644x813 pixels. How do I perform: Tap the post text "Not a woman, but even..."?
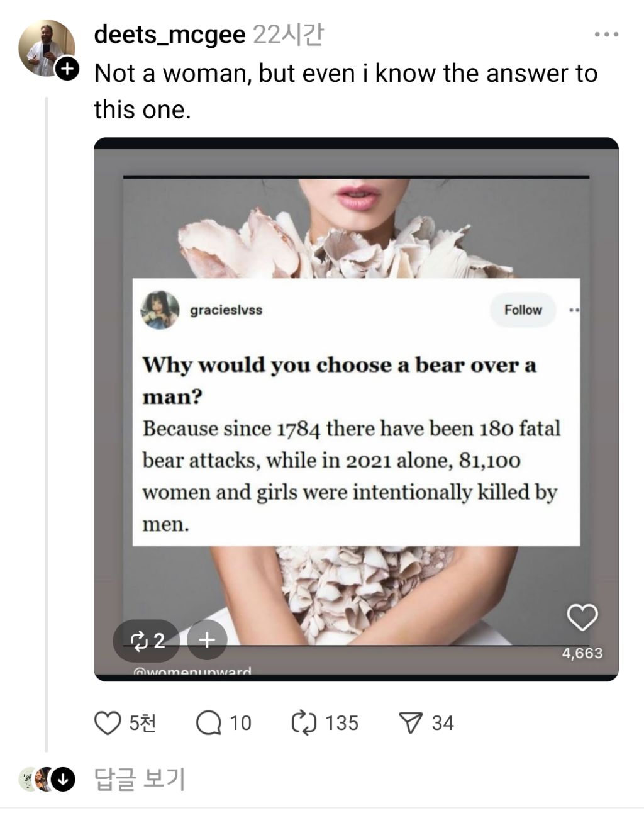click(x=345, y=91)
